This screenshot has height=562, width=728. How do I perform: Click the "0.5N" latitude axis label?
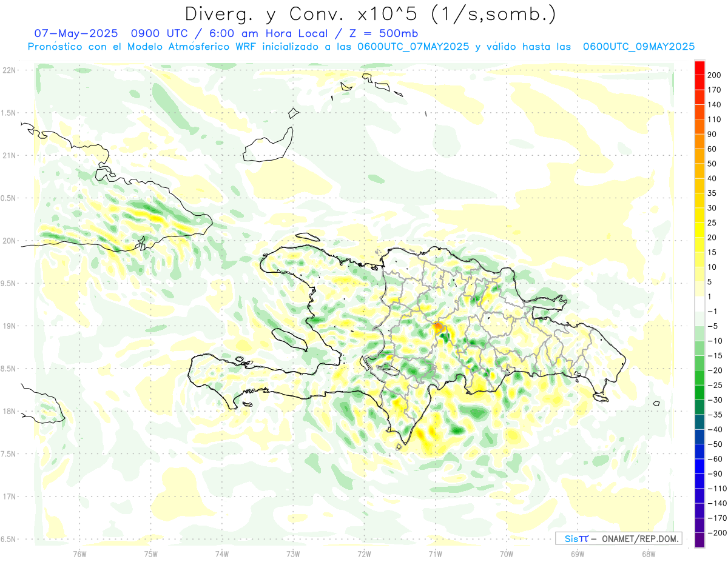coord(9,198)
